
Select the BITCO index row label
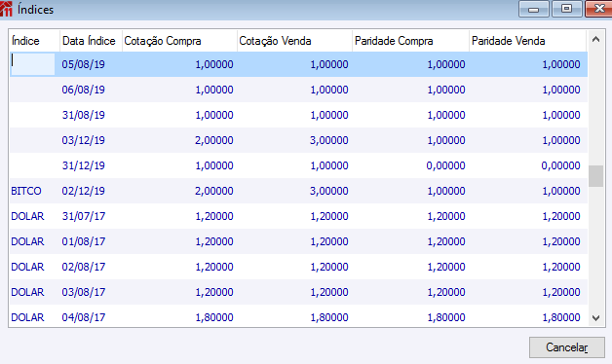coord(26,191)
